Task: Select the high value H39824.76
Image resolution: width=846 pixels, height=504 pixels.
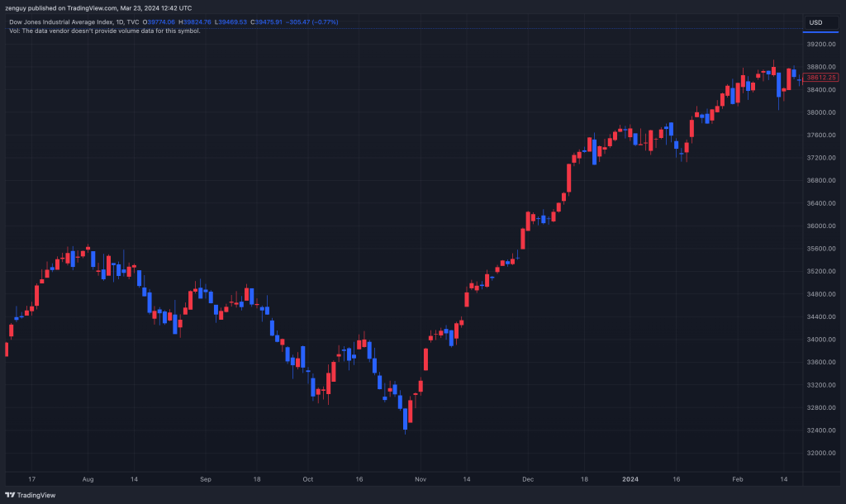Action: [x=195, y=22]
